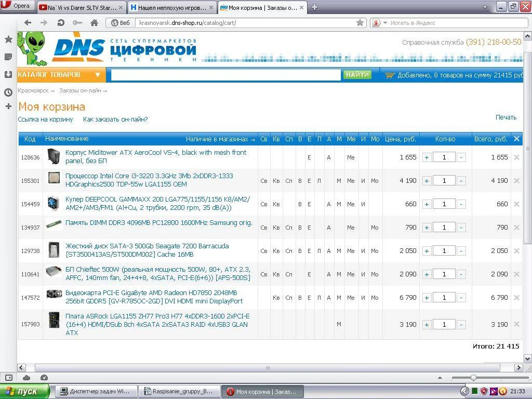Remove AeroCool case with its X icon
532x399 pixels.
tap(516, 157)
